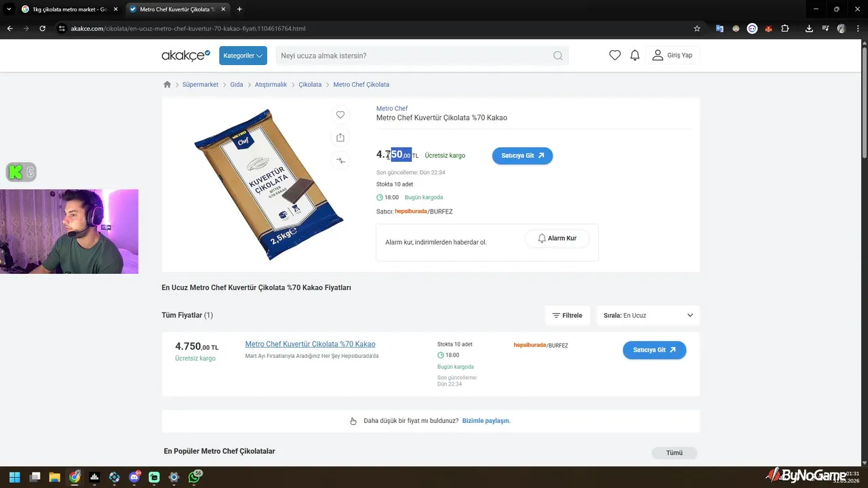This screenshot has width=868, height=488.
Task: Reload the page with refresh icon
Action: 42,28
